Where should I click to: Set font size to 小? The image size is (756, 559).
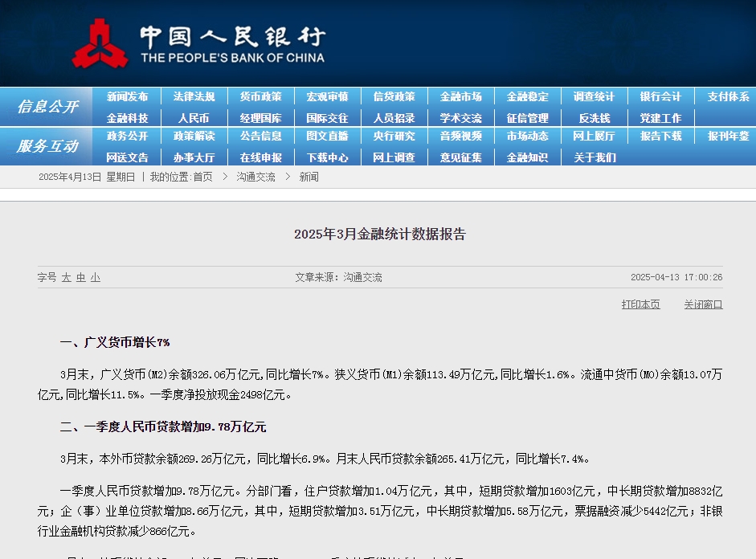pos(94,277)
